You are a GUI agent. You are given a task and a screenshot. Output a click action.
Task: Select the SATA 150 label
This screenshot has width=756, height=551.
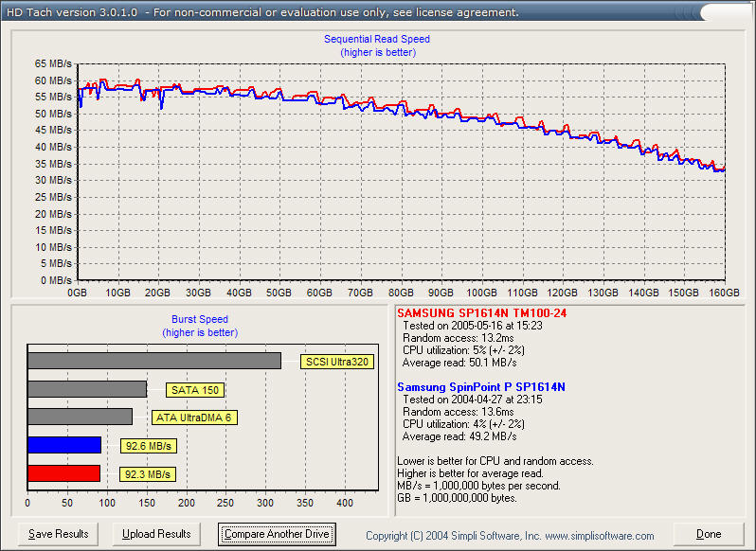tap(195, 390)
